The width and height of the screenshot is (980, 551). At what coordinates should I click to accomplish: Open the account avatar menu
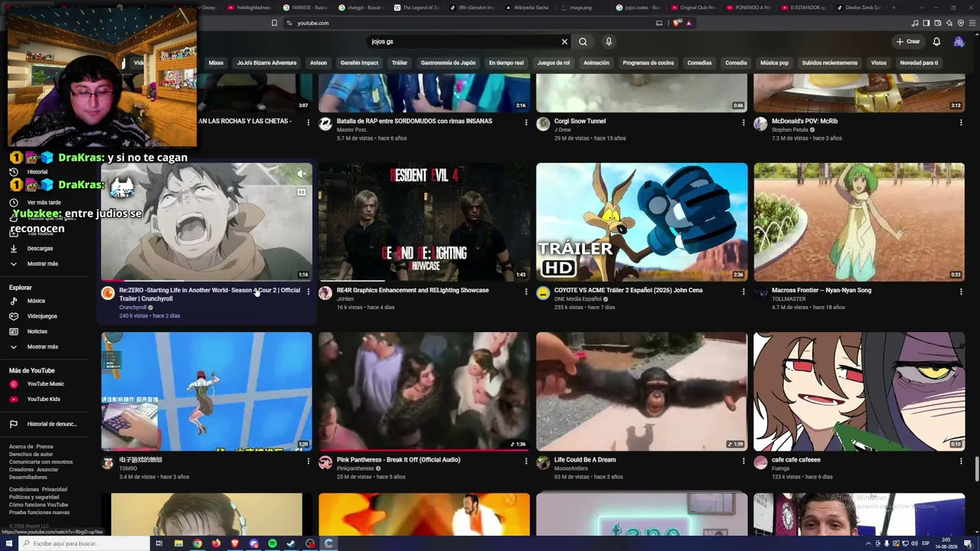point(959,41)
